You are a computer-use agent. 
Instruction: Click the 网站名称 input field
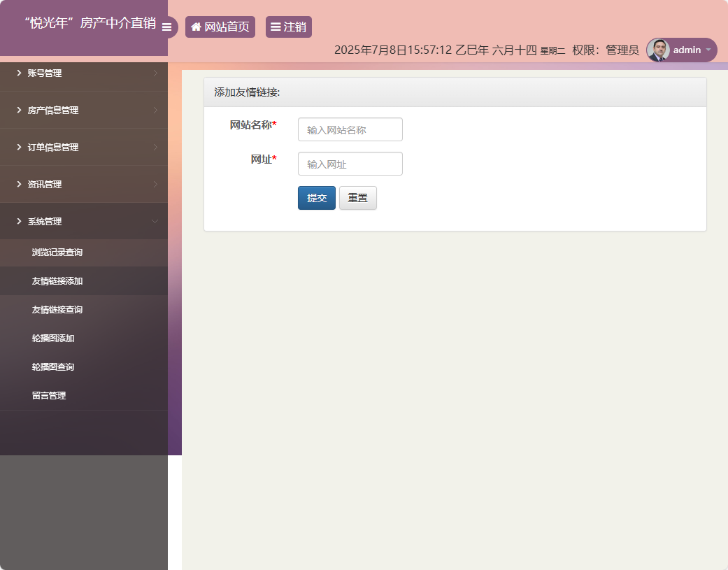pos(350,129)
